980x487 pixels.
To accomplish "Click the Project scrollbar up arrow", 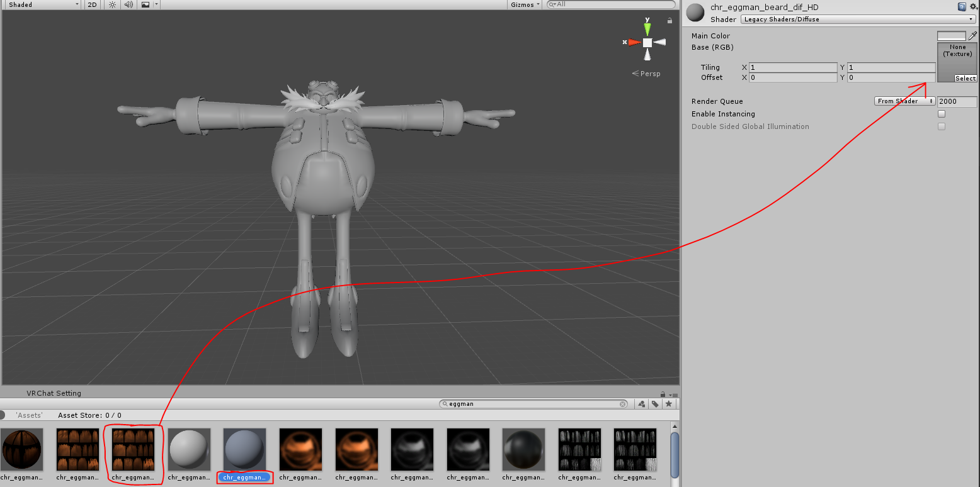I will pyautogui.click(x=675, y=427).
